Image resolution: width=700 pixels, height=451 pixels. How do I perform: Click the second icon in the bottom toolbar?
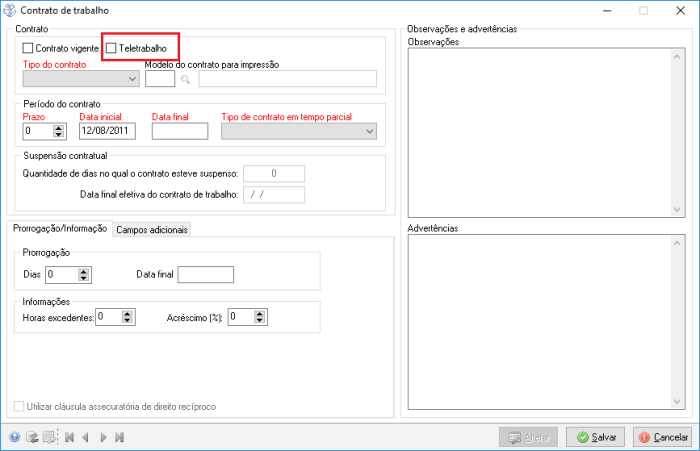click(32, 437)
